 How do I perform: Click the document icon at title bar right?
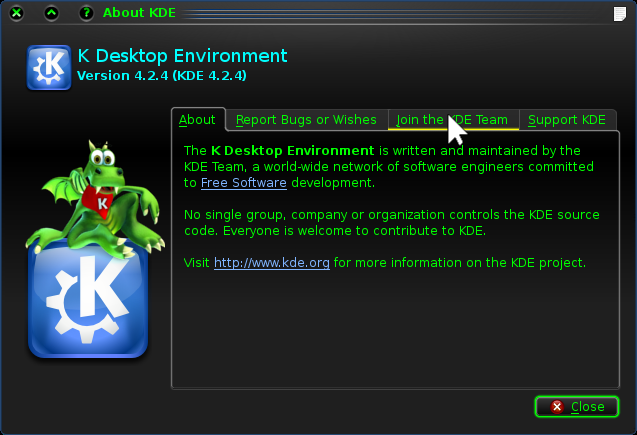pyautogui.click(x=620, y=14)
